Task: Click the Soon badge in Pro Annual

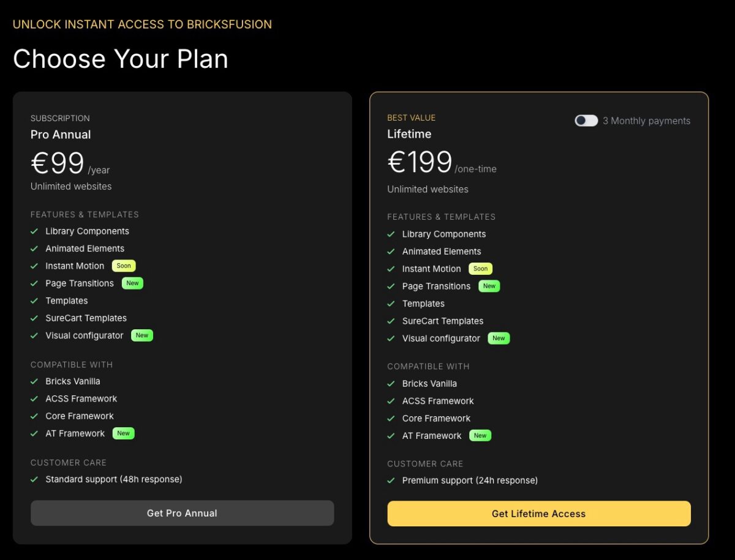Action: 124,266
